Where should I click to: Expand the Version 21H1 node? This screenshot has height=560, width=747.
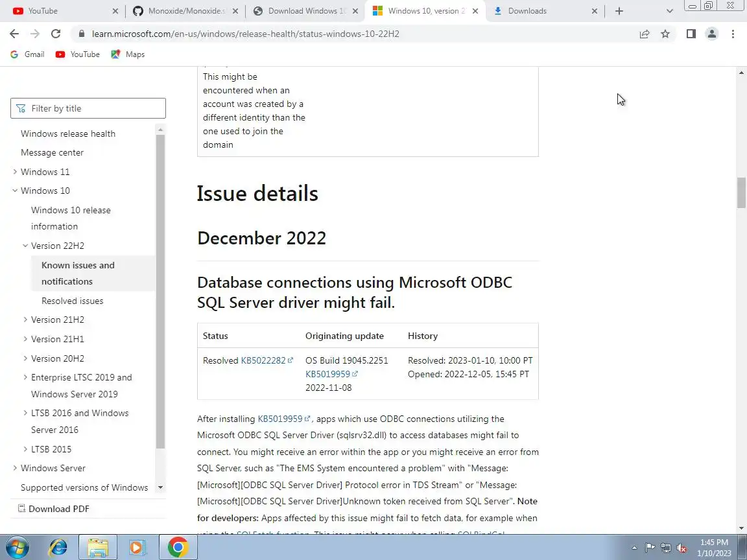click(x=25, y=339)
